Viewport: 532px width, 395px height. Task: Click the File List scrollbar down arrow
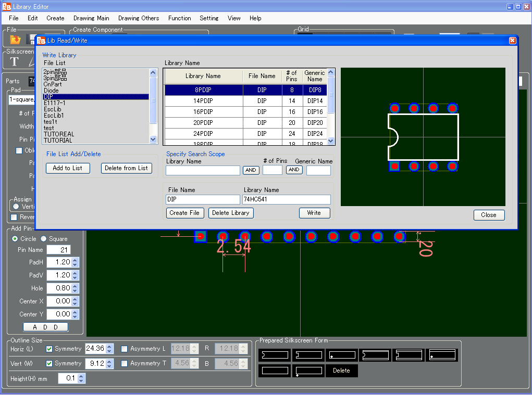[153, 139]
